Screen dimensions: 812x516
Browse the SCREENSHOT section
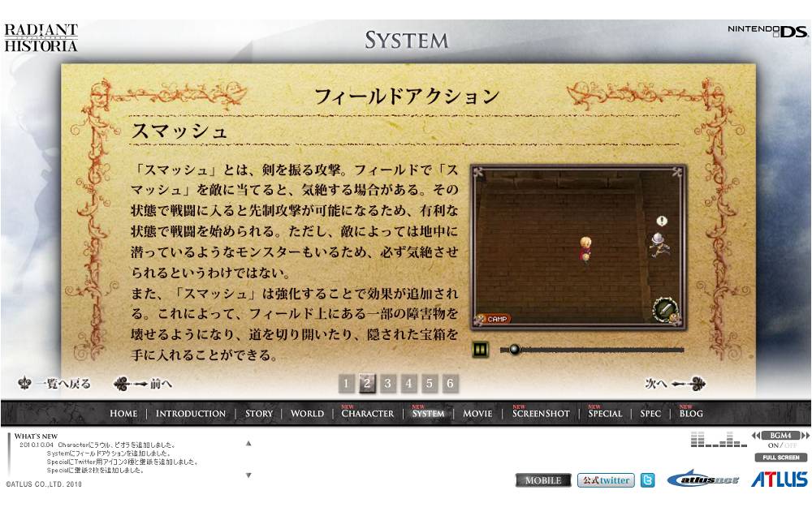click(x=541, y=414)
